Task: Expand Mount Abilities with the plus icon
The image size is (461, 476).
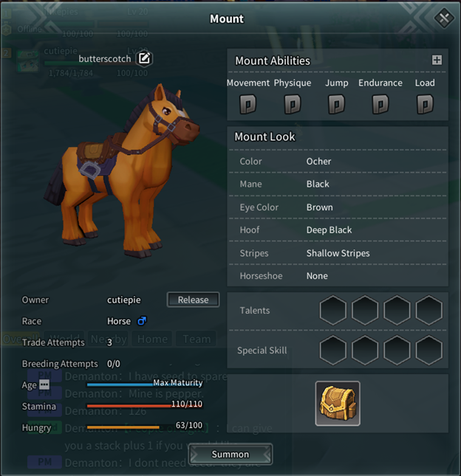Action: tap(437, 60)
